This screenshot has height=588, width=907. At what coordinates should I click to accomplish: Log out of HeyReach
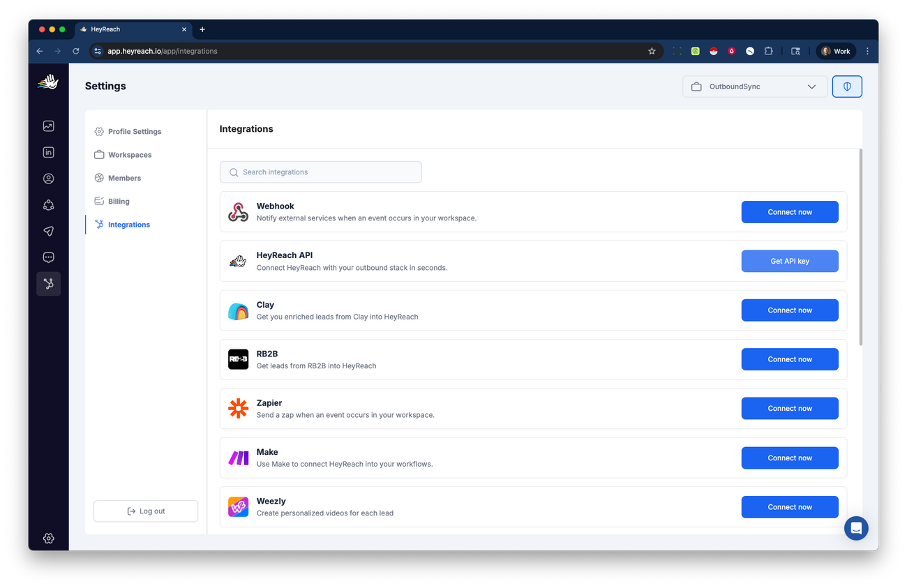[x=145, y=511]
